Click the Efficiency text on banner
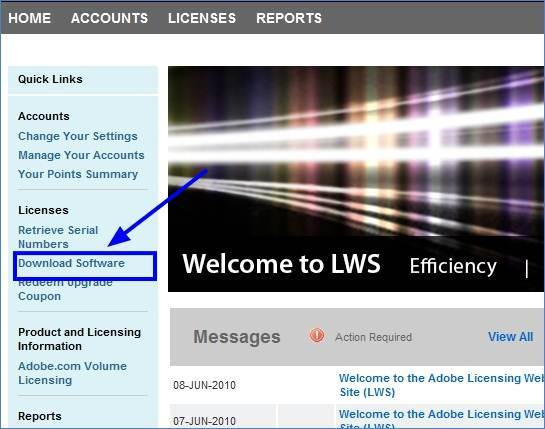Viewport: 545px width, 429px height. tap(453, 266)
